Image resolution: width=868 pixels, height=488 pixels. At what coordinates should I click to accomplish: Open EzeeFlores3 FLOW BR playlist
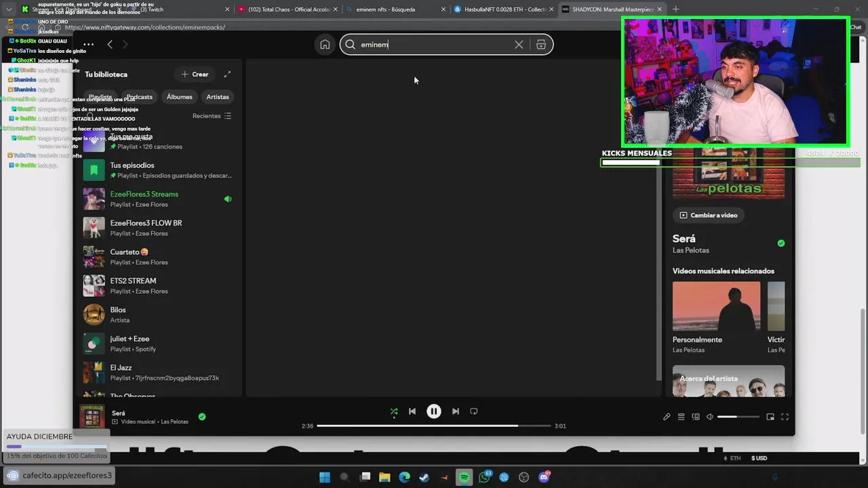pos(158,228)
